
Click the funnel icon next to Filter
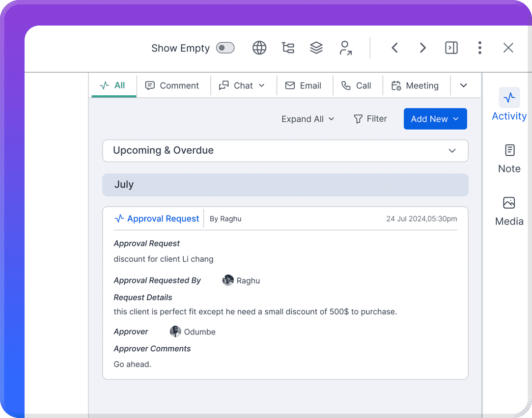pos(358,119)
